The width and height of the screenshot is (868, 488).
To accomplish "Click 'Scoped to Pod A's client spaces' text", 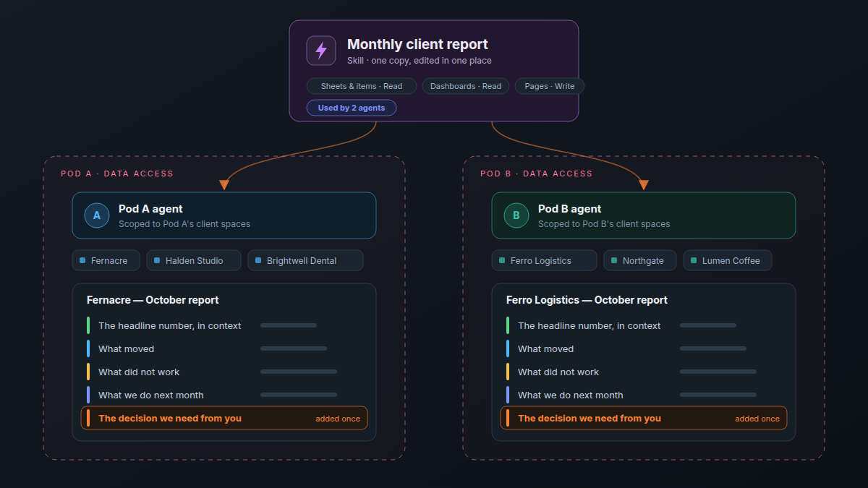I will tap(184, 224).
